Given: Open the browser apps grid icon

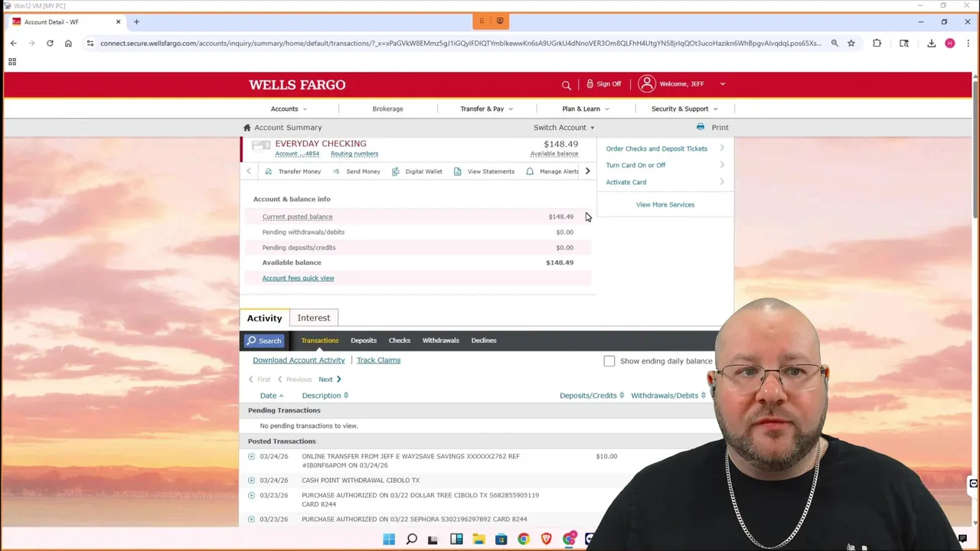Looking at the screenshot, I should (x=12, y=62).
